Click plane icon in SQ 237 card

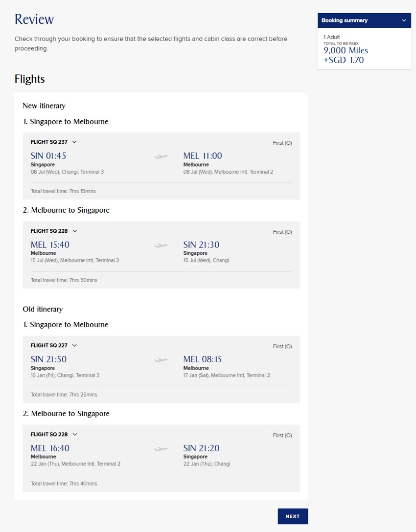(161, 156)
